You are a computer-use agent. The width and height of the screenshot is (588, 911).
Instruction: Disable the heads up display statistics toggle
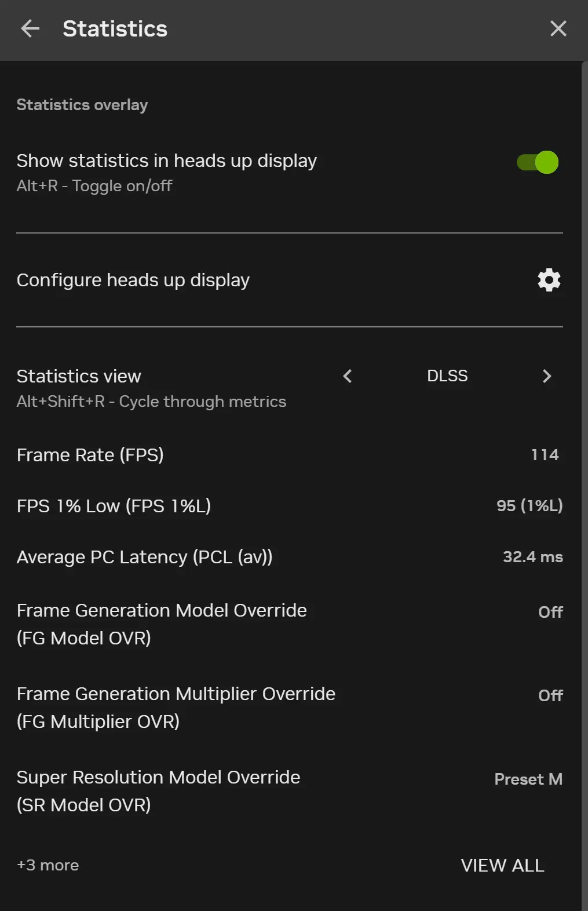(538, 162)
